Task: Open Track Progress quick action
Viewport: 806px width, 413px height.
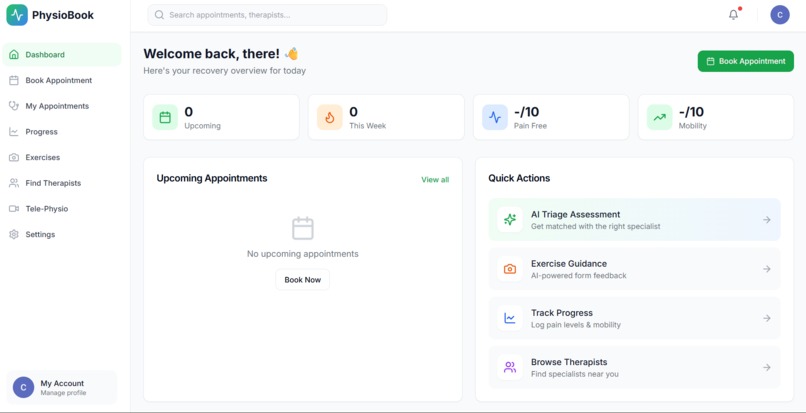Action: point(634,318)
